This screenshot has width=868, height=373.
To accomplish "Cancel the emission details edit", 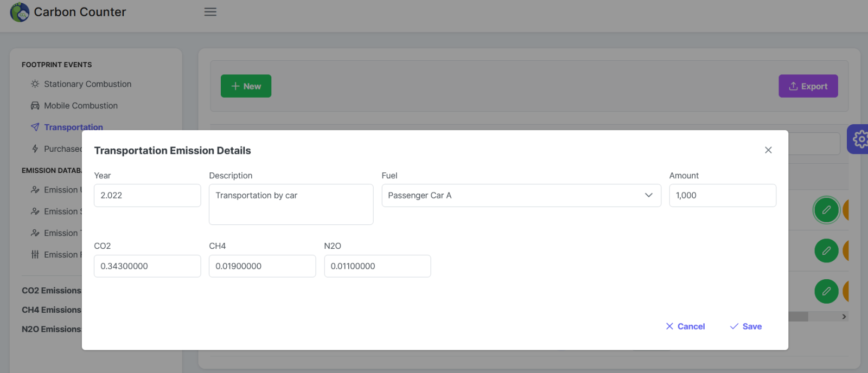I will (x=685, y=326).
